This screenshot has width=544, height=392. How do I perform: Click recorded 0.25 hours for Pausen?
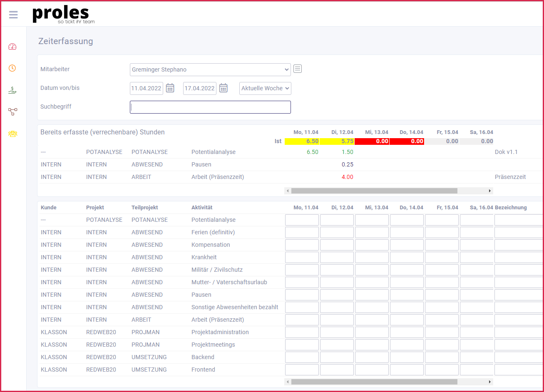348,164
